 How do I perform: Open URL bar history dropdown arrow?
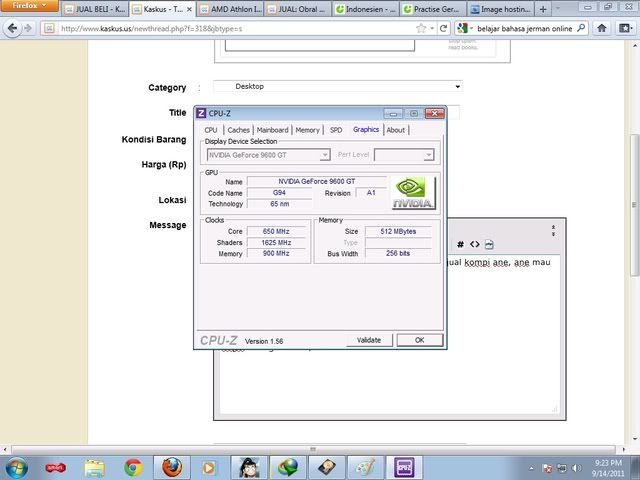432,28
